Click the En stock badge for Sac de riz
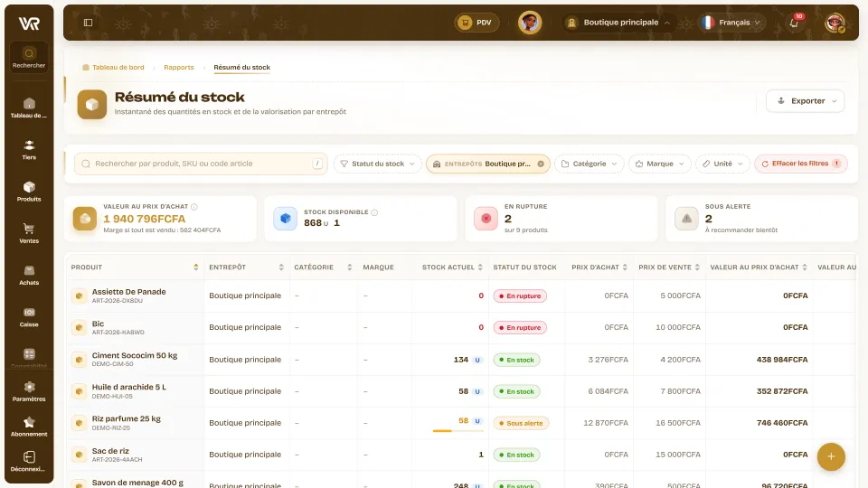The image size is (868, 488). click(x=516, y=455)
